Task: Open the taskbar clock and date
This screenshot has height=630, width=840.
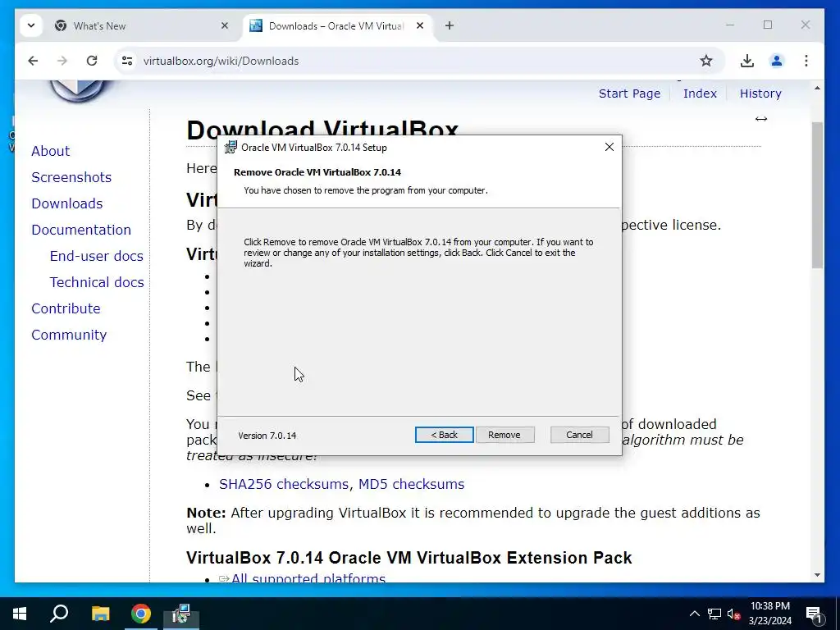Action: coord(769,614)
